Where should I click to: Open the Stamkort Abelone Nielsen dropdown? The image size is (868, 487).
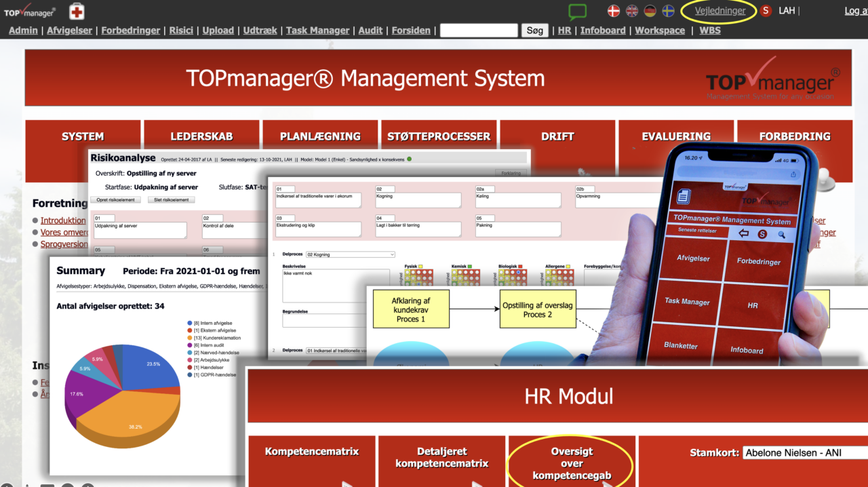[805, 453]
